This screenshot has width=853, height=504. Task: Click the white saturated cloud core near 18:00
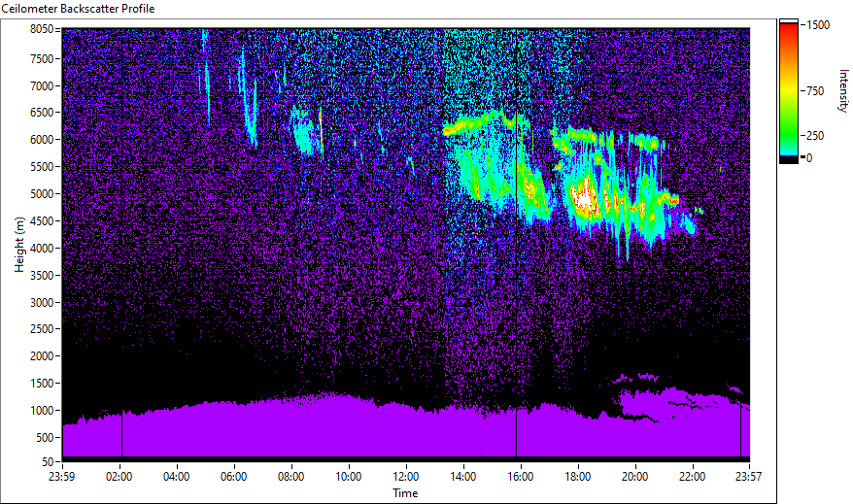(x=583, y=199)
